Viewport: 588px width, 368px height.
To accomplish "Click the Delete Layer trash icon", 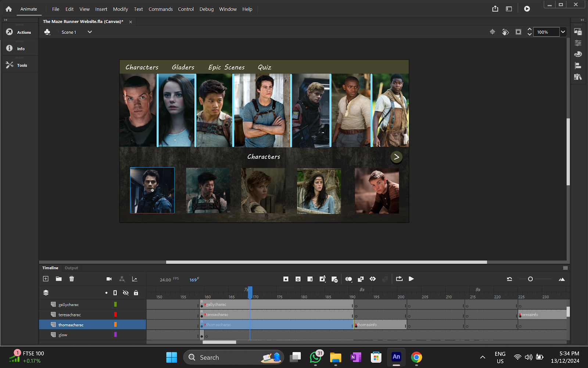I will tap(72, 279).
